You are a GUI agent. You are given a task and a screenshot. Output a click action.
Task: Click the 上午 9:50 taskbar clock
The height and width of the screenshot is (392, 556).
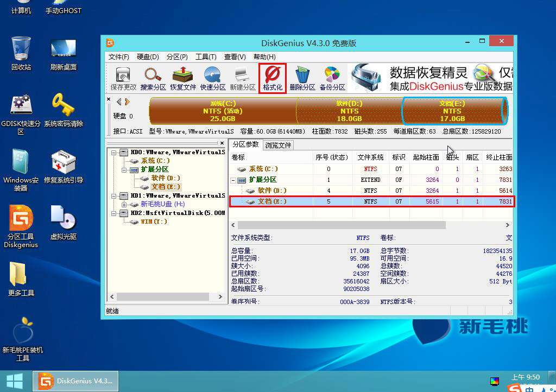coord(526,377)
